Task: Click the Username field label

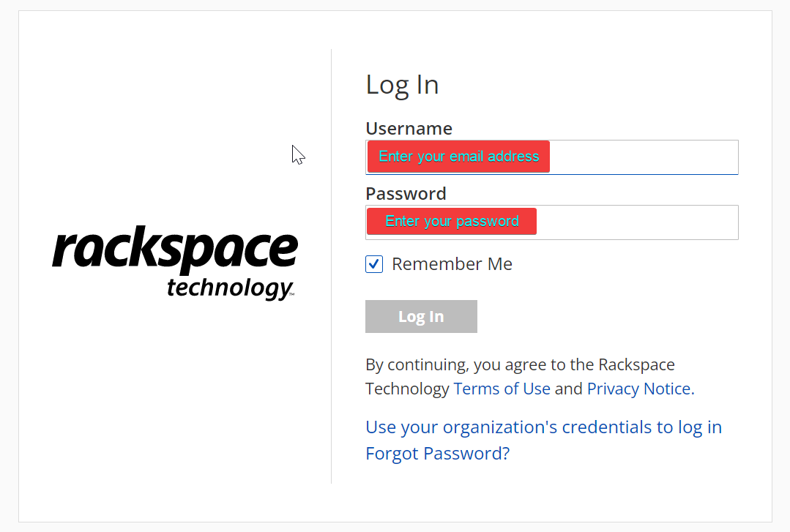Action: point(409,129)
